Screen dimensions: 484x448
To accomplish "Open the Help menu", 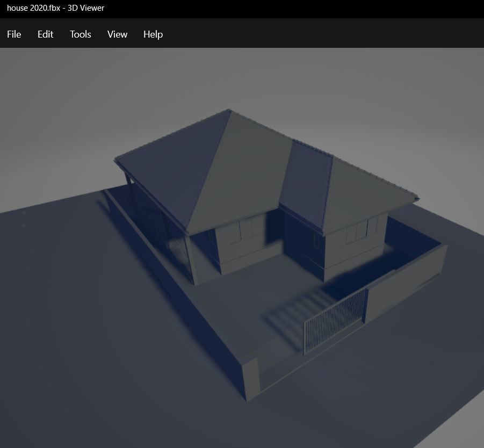I will tap(153, 34).
